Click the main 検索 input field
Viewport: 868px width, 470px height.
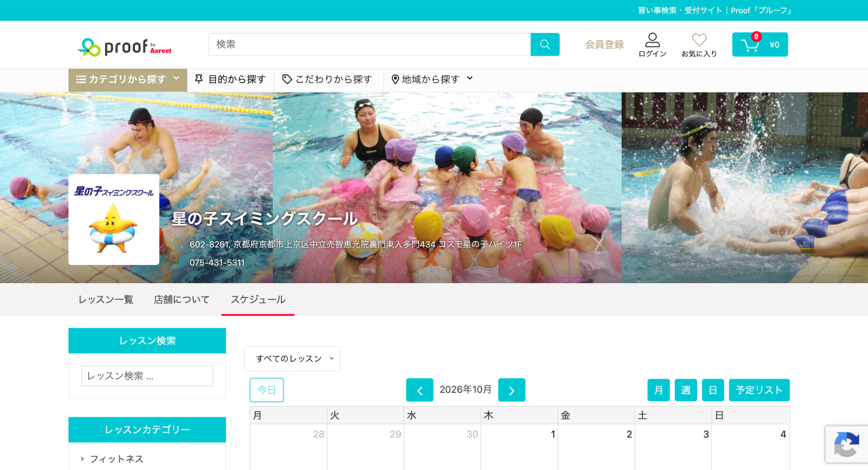(x=369, y=44)
